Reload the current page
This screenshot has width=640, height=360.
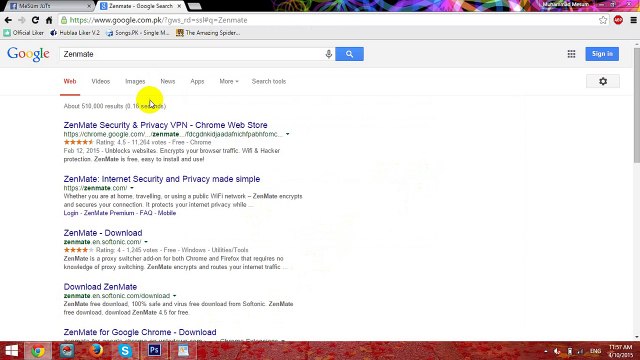coord(36,20)
